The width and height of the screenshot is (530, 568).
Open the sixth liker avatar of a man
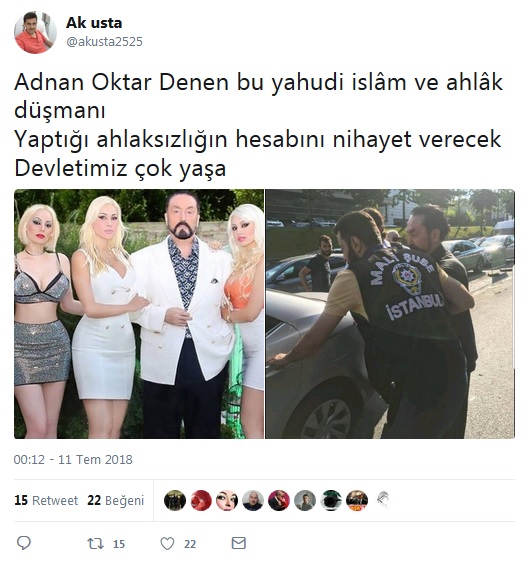pos(305,500)
